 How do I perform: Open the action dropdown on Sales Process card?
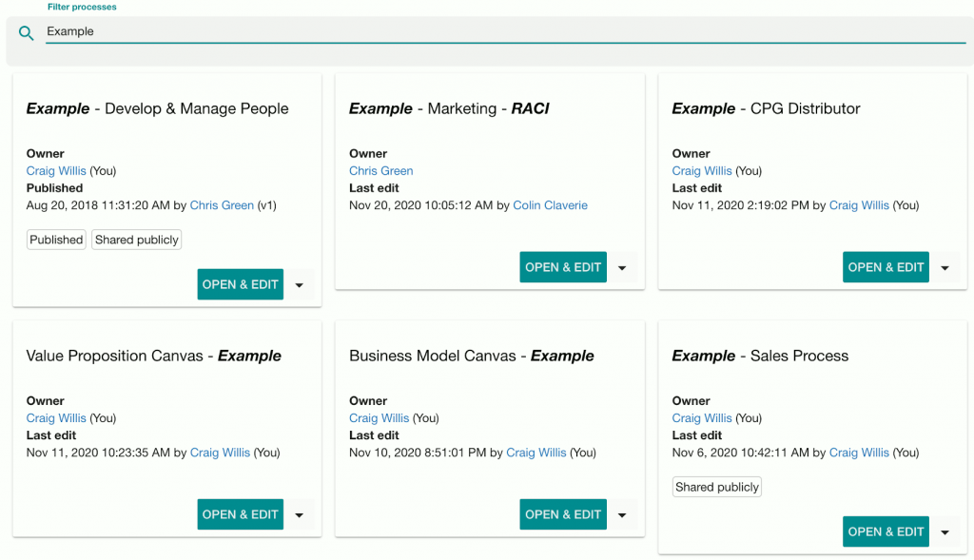pyautogui.click(x=945, y=531)
